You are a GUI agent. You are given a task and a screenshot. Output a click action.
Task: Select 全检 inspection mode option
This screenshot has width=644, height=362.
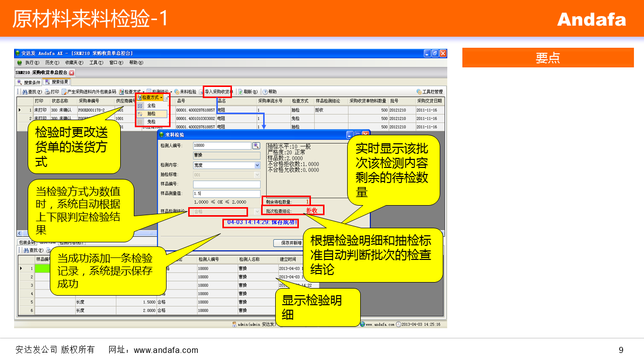point(151,106)
